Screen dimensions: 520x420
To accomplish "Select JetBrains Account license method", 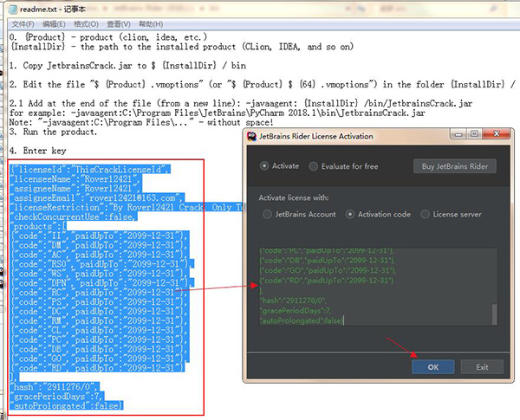I will 266,213.
